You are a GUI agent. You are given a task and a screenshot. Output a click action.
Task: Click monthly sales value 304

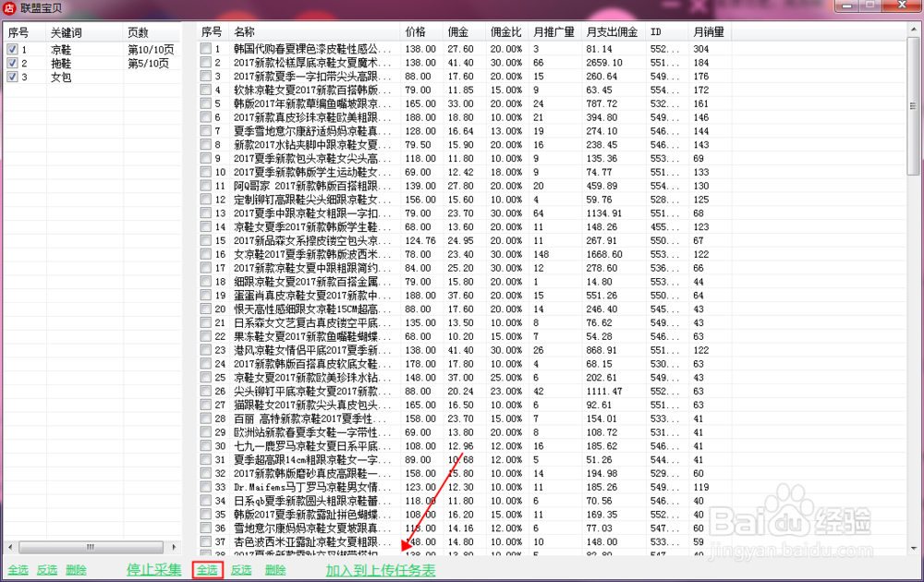[701, 49]
